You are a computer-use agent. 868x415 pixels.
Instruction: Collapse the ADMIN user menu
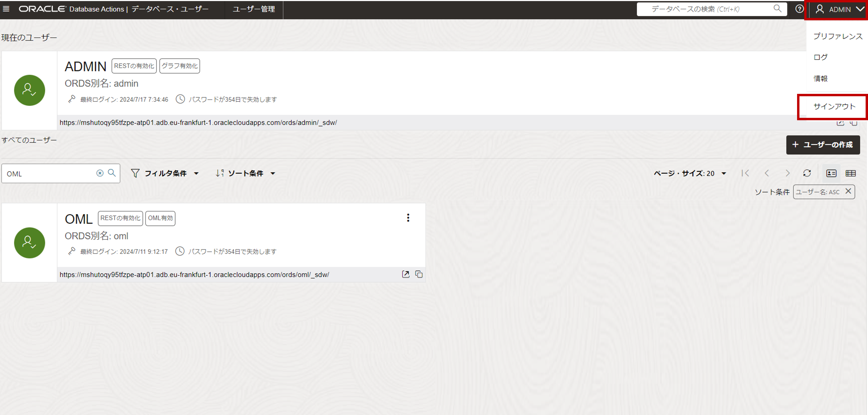point(839,9)
